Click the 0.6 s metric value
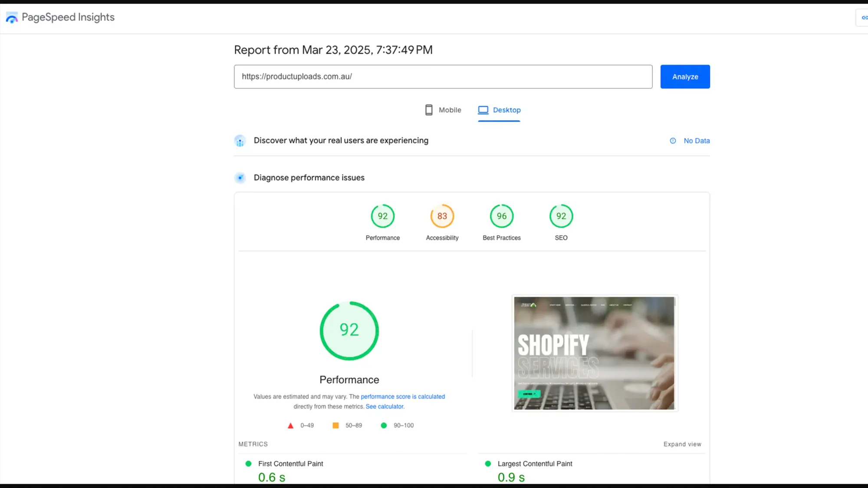Screen dimensions: 868x488 [272, 477]
